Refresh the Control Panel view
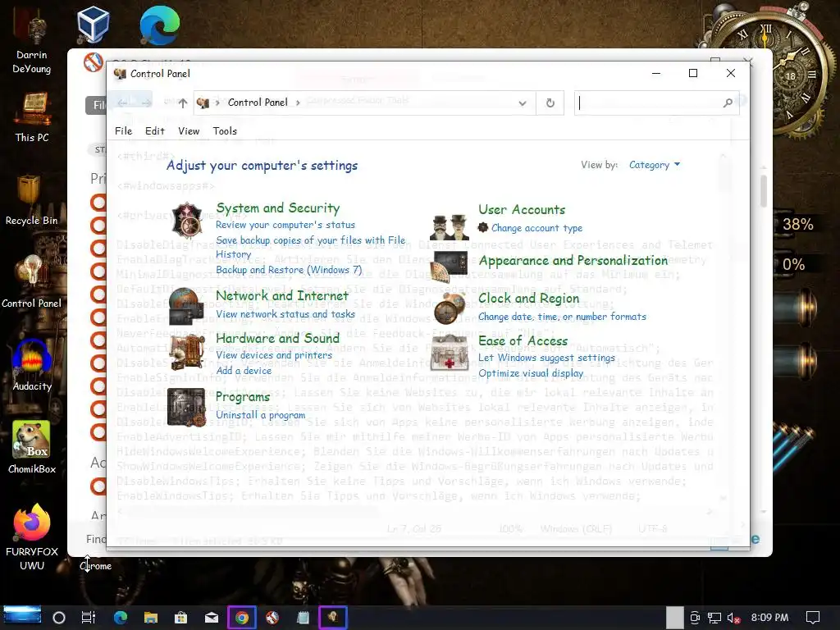This screenshot has width=840, height=630. coord(550,103)
